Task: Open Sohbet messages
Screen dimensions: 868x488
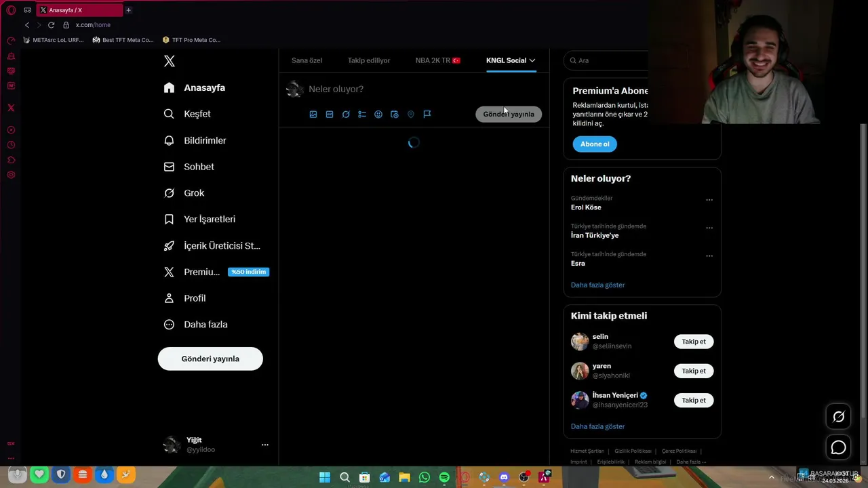Action: click(x=189, y=167)
